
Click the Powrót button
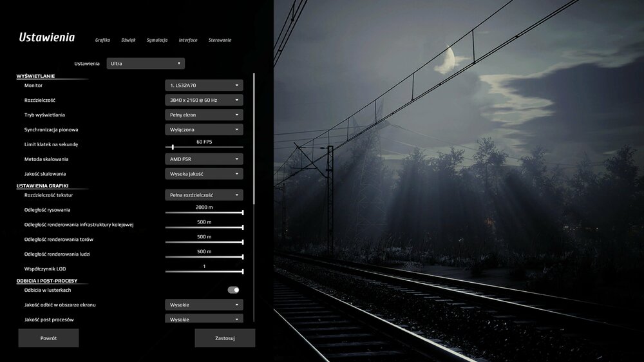tap(48, 338)
